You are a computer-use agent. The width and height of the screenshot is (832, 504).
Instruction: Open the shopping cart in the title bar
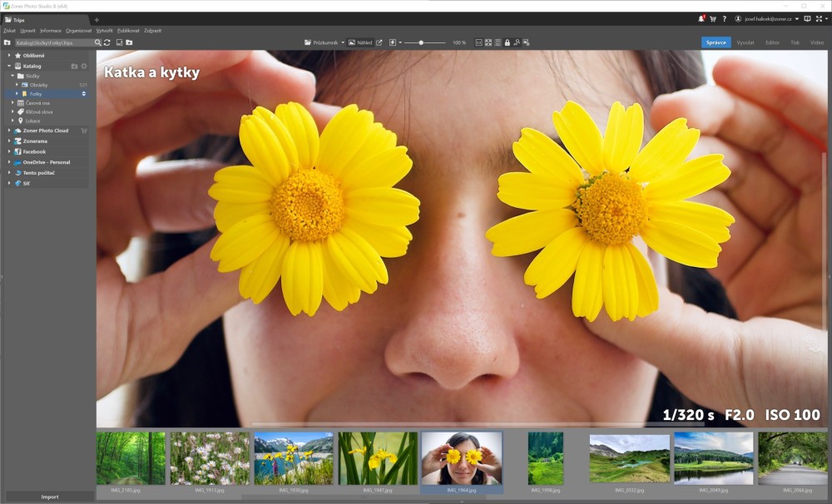pos(713,19)
